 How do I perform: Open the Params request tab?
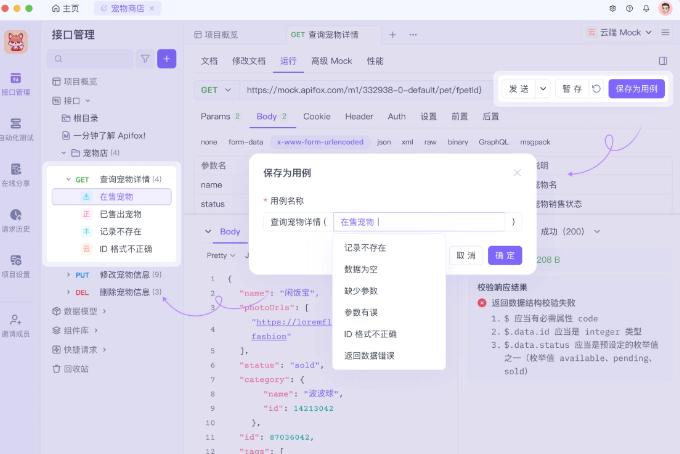tap(220, 117)
